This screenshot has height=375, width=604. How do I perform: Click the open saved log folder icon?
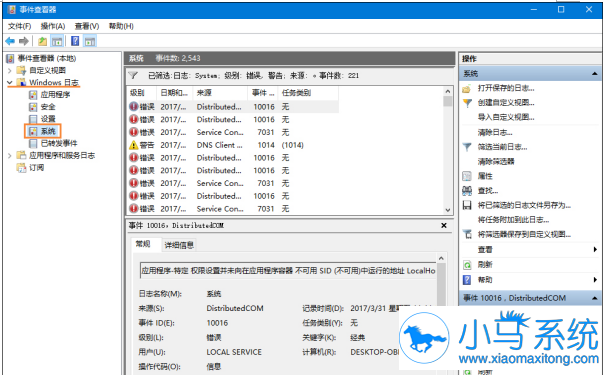467,89
